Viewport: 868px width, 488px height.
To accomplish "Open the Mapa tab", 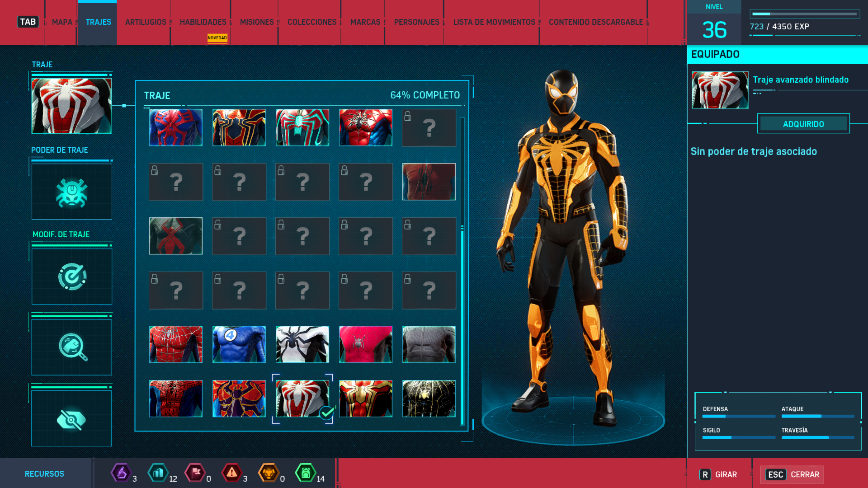I will 62,22.
